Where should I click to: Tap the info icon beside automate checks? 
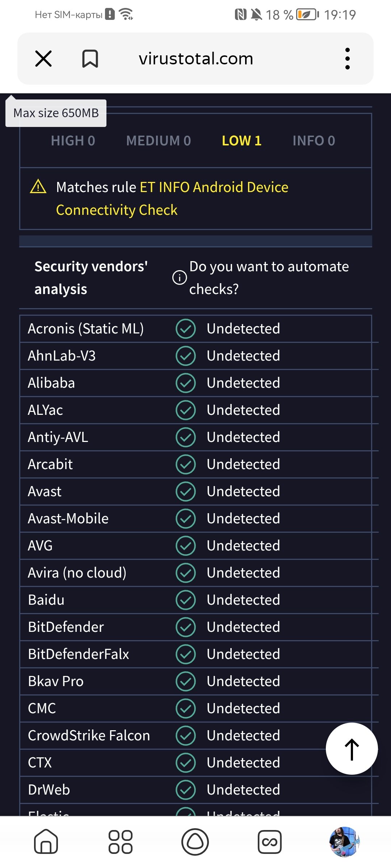[180, 278]
